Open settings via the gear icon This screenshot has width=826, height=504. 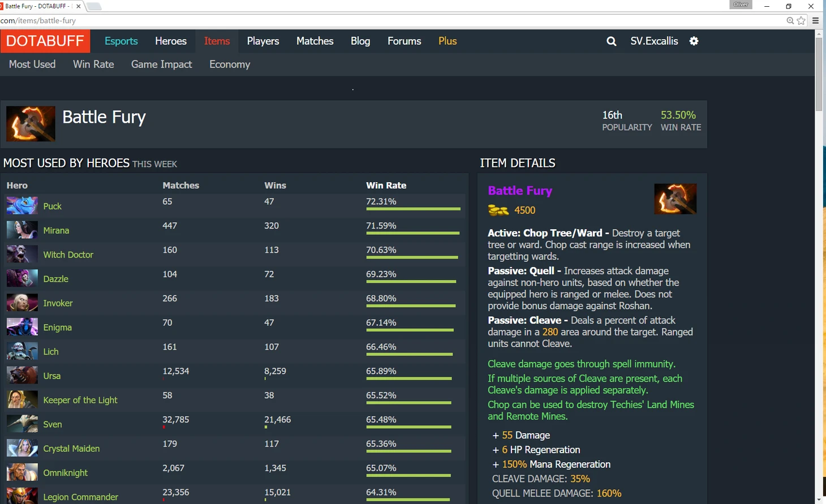pos(694,41)
